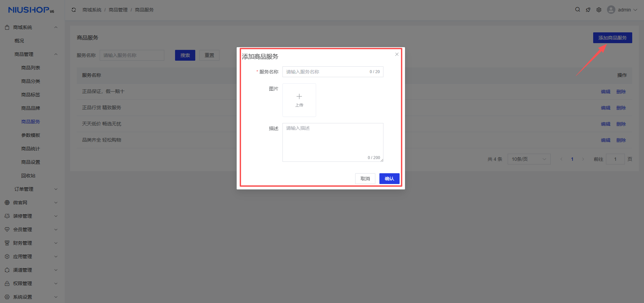This screenshot has width=644, height=303.
Task: Focus the 描述 textarea in the dialog
Action: (x=333, y=142)
